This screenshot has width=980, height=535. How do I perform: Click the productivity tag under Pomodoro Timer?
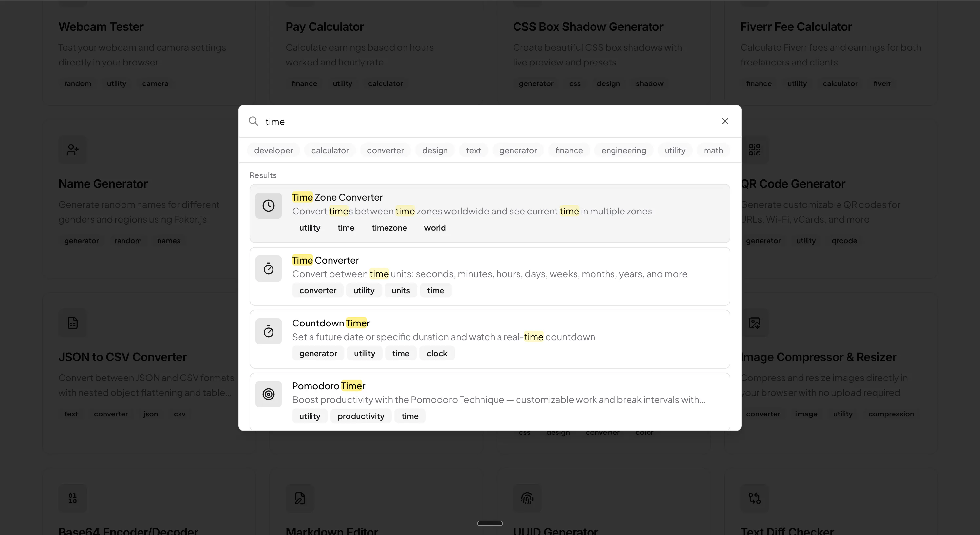(361, 416)
